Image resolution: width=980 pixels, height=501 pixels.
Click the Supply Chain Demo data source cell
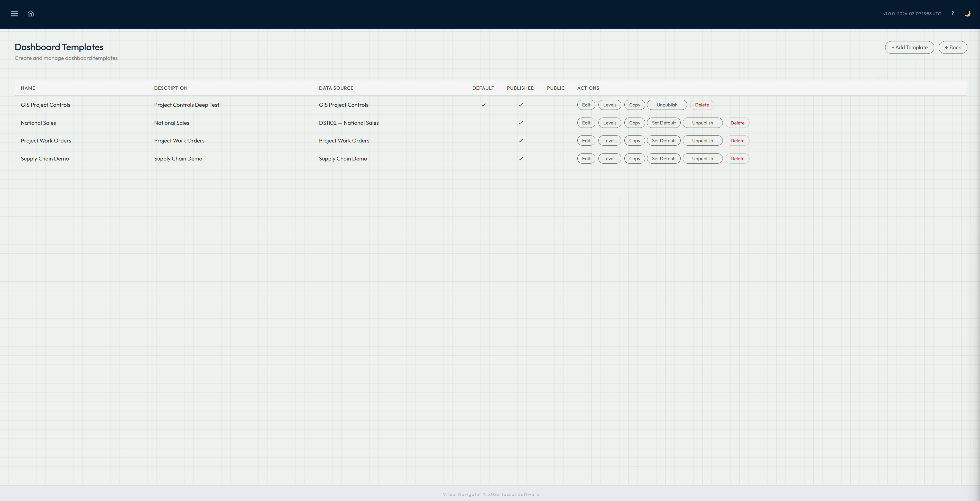343,159
